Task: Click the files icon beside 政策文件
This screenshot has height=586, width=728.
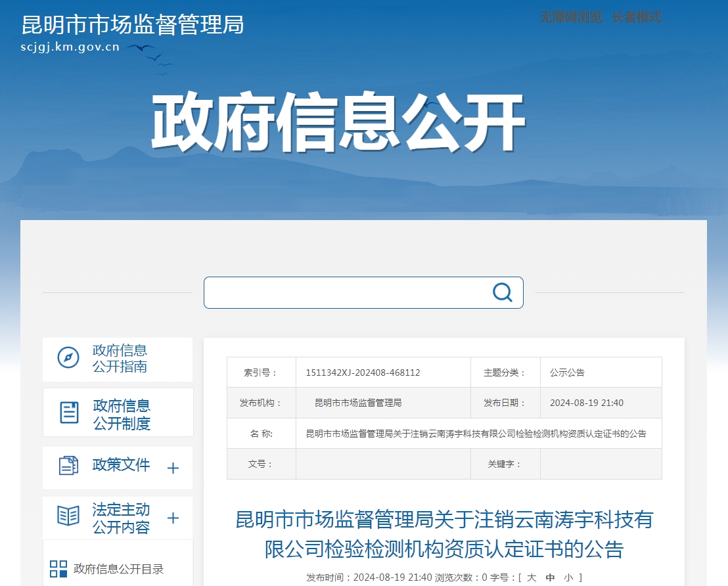Action: (x=69, y=465)
